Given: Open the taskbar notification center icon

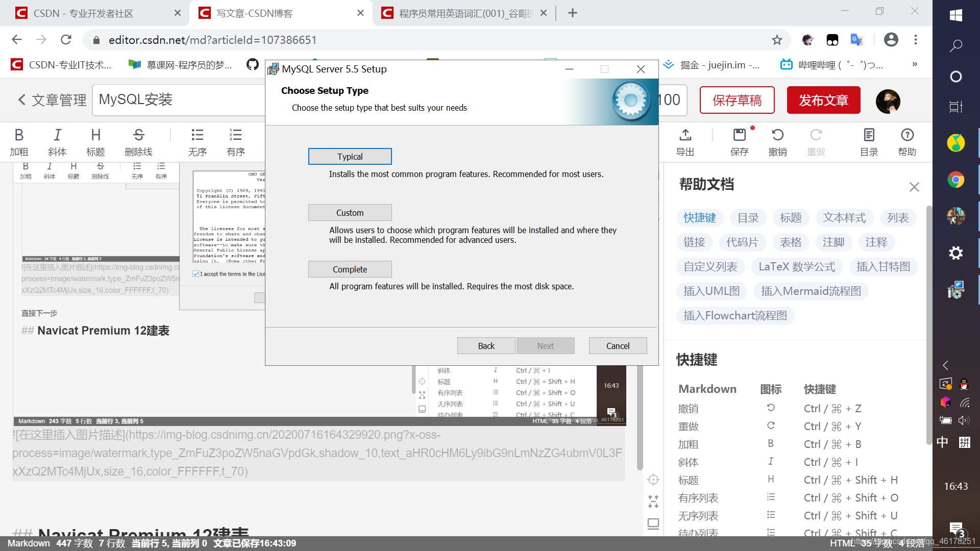Looking at the screenshot, I should (x=956, y=529).
